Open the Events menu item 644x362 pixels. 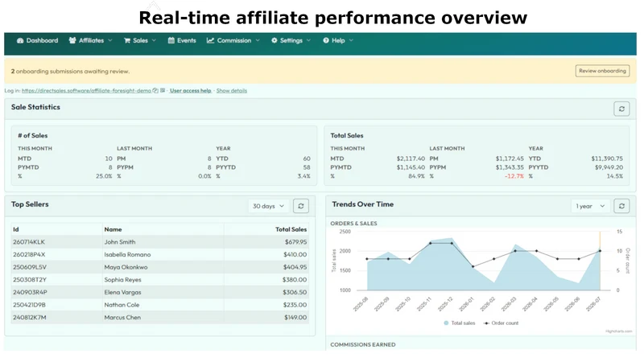182,41
